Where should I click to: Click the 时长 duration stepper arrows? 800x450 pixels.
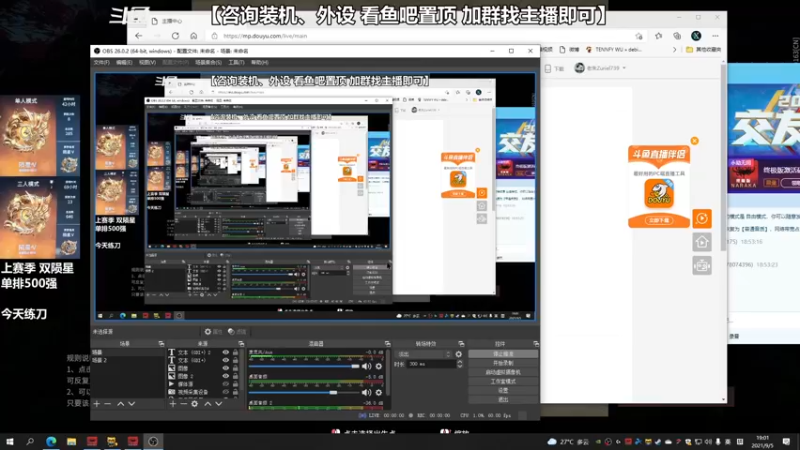(460, 364)
